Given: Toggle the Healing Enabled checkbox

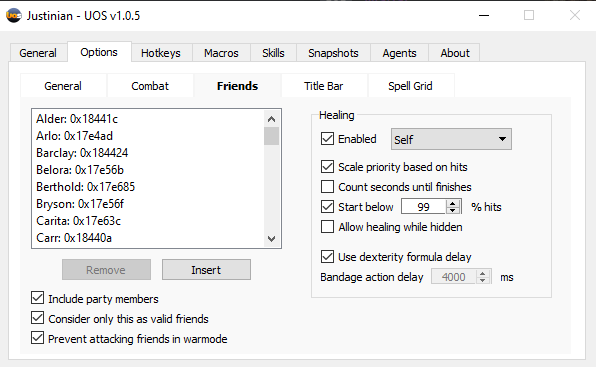Looking at the screenshot, I should click(327, 138).
